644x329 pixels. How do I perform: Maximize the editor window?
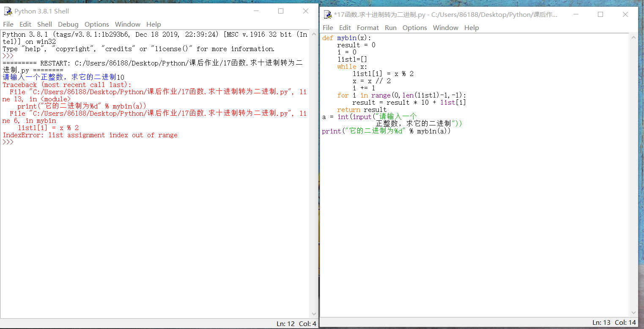tap(600, 15)
